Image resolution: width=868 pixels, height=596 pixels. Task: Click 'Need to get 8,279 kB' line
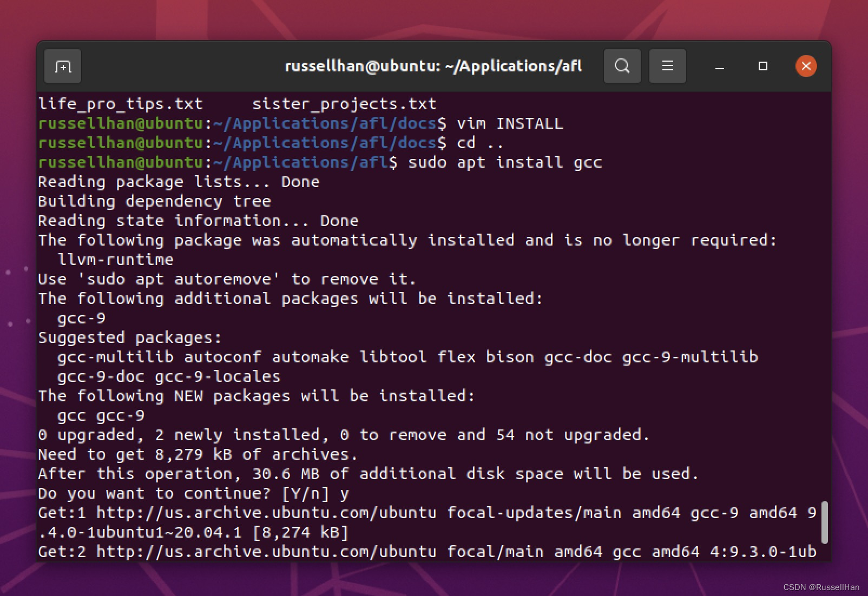(x=198, y=454)
